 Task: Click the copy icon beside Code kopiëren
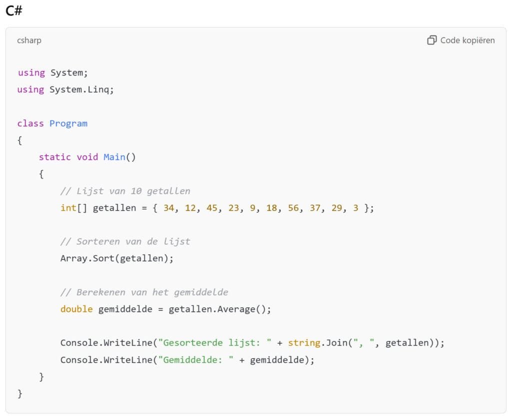click(431, 40)
